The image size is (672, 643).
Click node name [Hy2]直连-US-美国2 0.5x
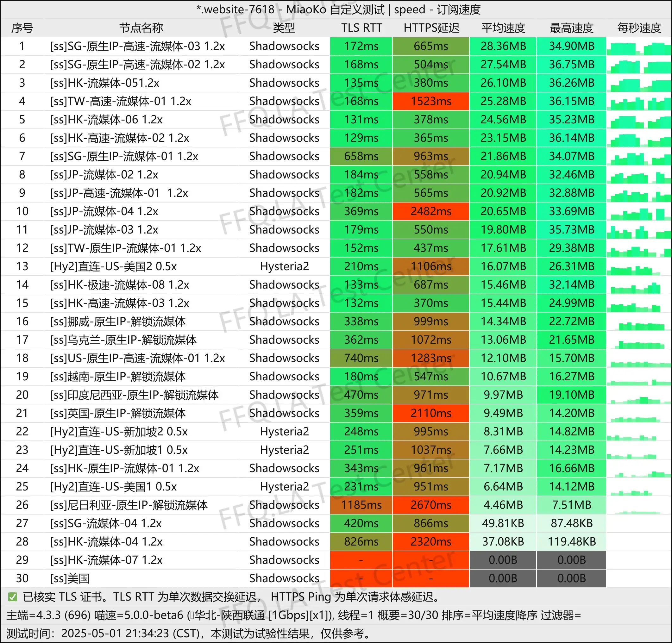[x=114, y=266]
